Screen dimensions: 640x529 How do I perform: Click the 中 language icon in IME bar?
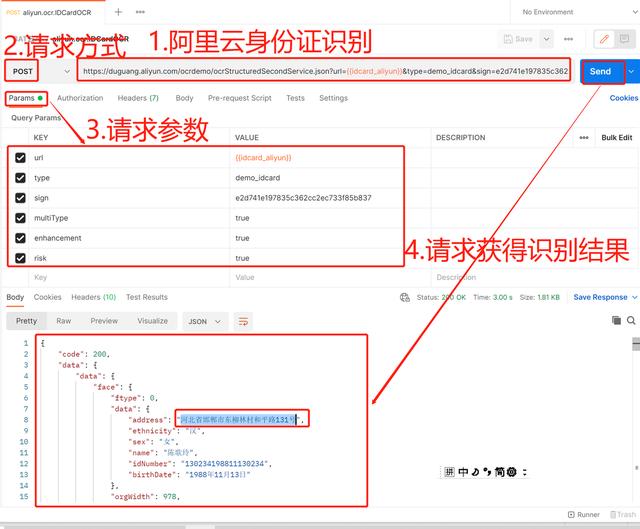coord(463,472)
